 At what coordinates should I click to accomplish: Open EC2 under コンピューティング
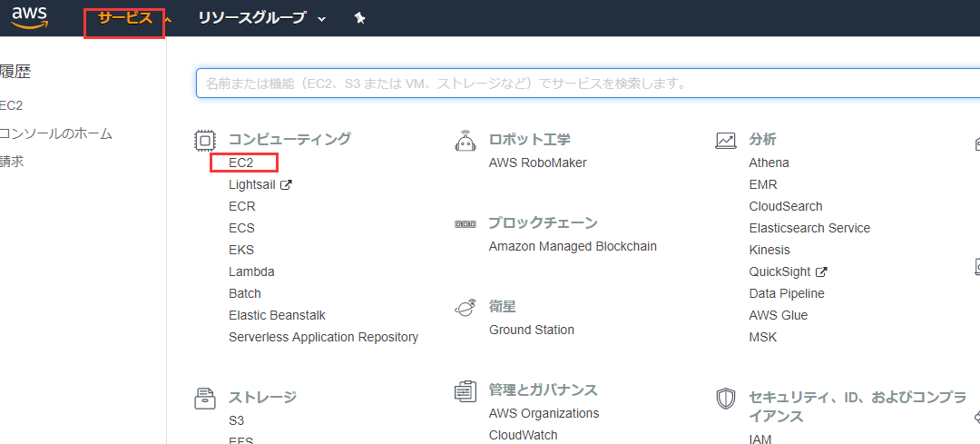242,163
